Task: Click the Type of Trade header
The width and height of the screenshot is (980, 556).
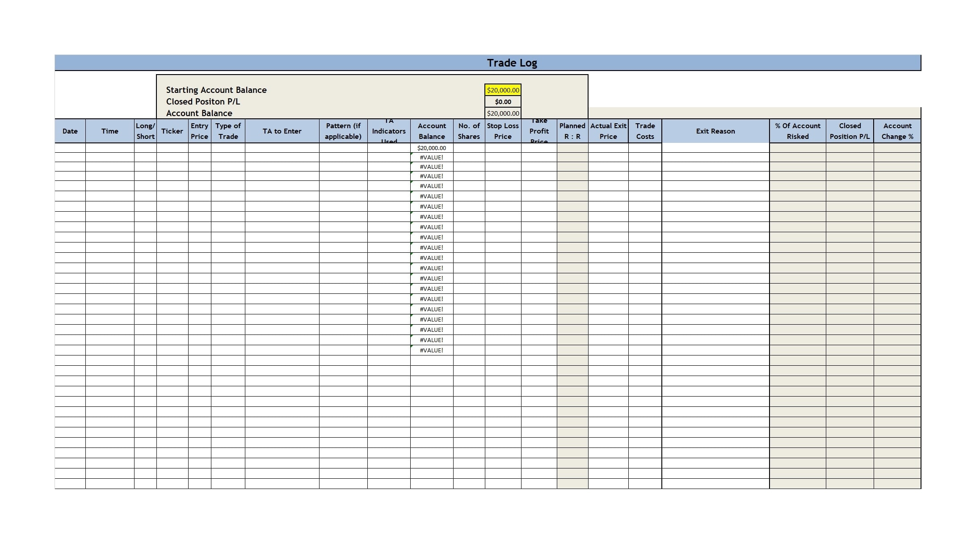Action: pos(228,131)
